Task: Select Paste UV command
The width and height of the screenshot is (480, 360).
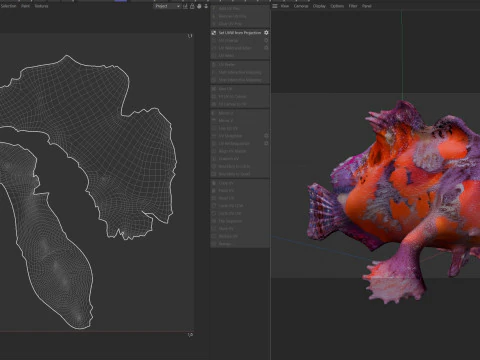Action: pyautogui.click(x=226, y=191)
